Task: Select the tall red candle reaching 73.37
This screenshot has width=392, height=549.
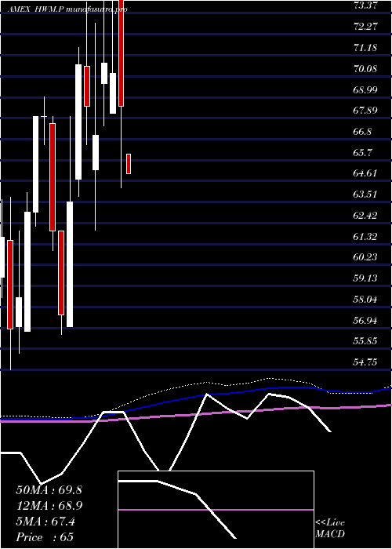Action: (121, 53)
